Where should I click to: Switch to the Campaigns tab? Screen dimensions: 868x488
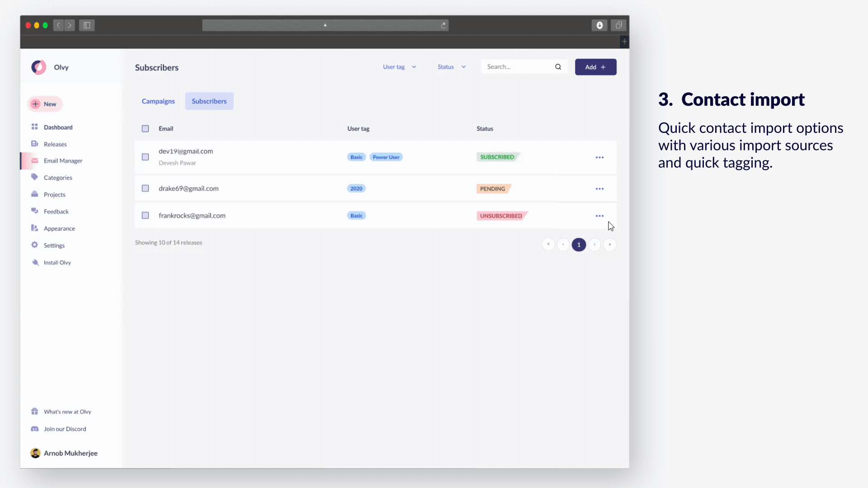click(158, 101)
